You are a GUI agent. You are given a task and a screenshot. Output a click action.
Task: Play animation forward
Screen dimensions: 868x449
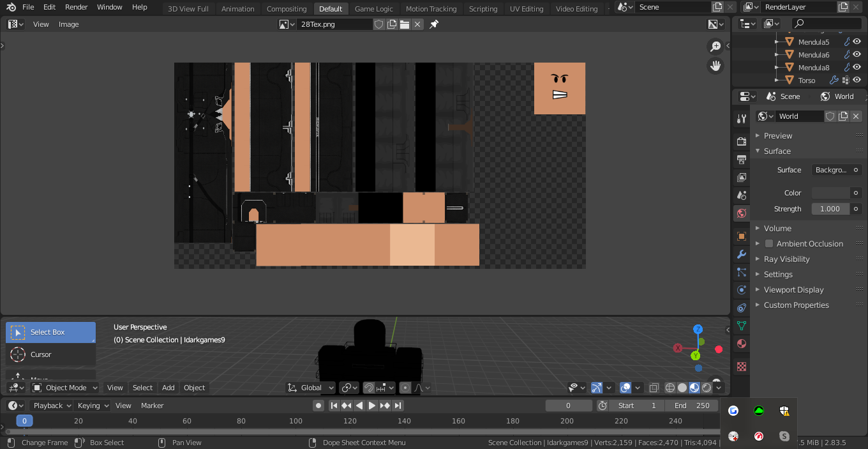372,406
